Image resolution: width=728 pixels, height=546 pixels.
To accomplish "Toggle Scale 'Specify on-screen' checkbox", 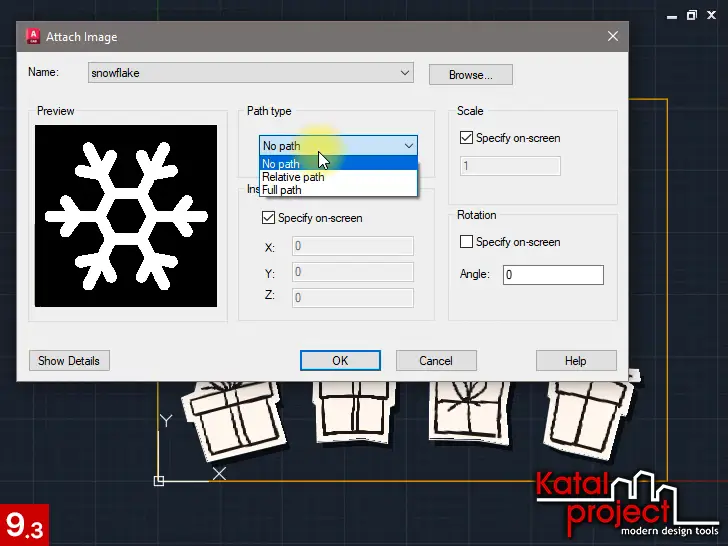I will [x=466, y=138].
